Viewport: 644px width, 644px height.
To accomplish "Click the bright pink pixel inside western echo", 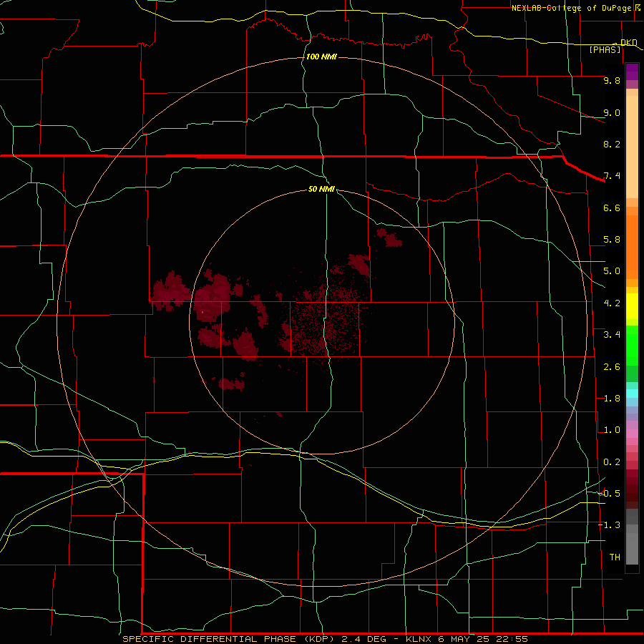I will click(x=203, y=312).
